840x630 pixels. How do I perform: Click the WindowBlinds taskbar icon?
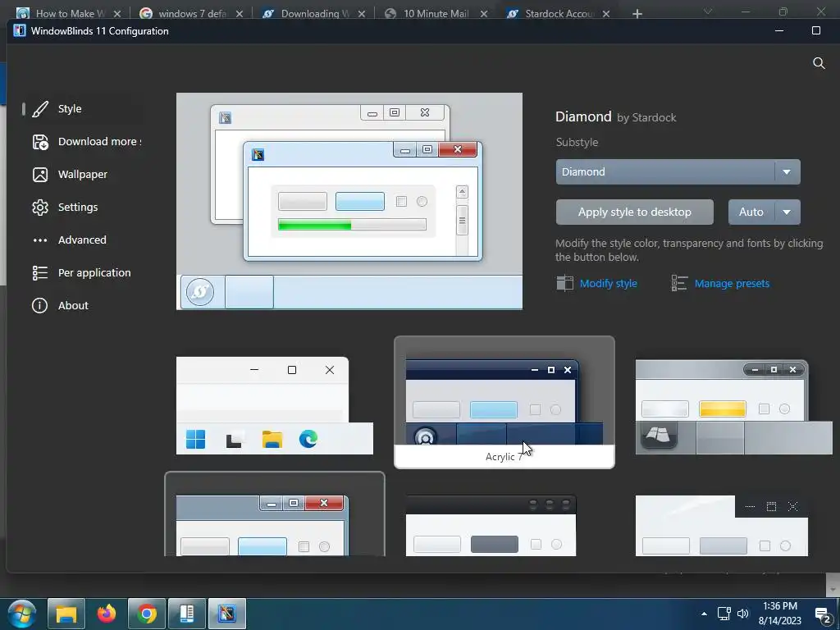coord(227,614)
